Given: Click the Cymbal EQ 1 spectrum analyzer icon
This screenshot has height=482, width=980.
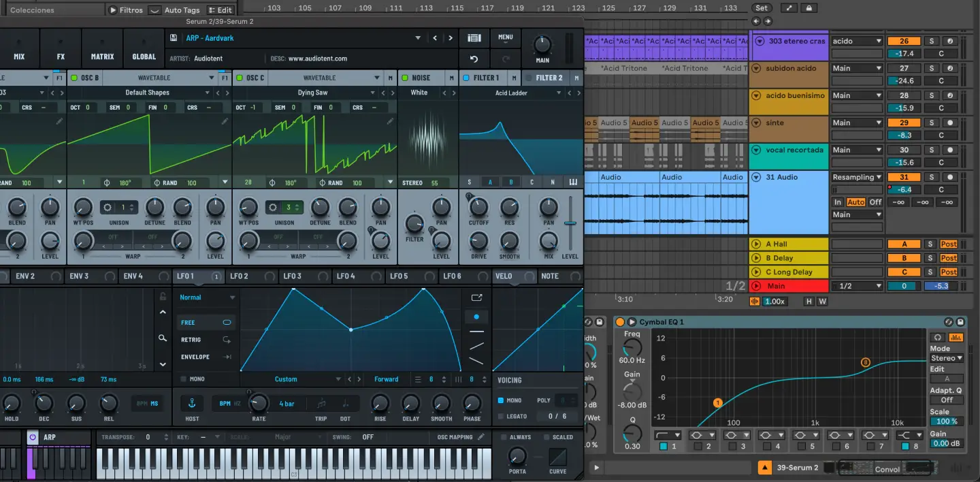Looking at the screenshot, I should click(956, 337).
